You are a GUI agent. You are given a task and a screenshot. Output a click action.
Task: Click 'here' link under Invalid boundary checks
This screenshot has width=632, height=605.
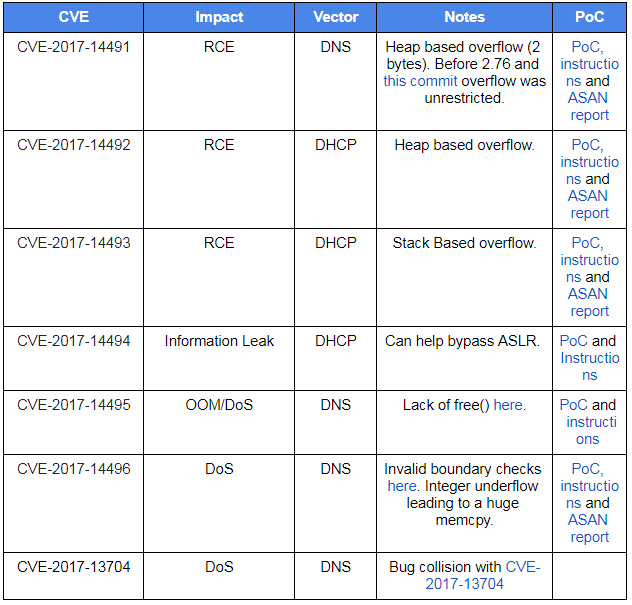[x=401, y=486]
